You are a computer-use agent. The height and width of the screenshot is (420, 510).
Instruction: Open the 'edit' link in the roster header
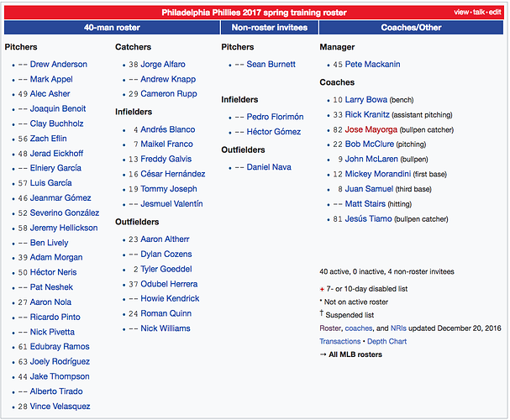(x=495, y=13)
